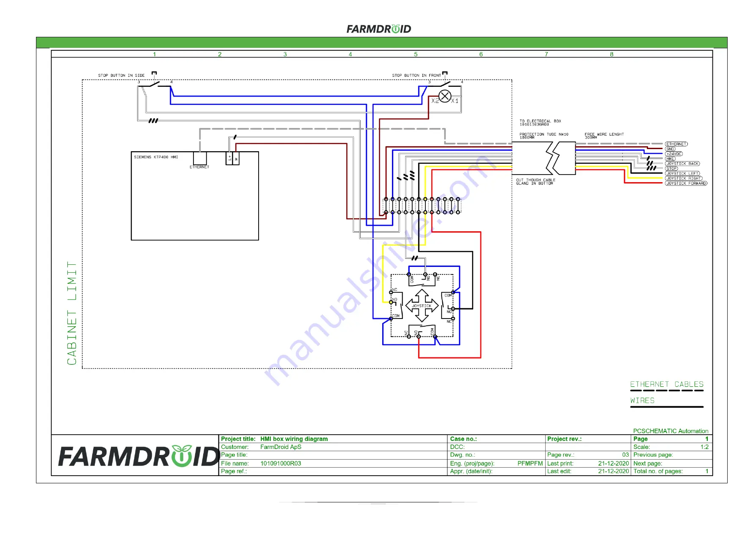Click the four-arrow JOYSTICK symbol
The height and width of the screenshot is (535, 756).
422,305
